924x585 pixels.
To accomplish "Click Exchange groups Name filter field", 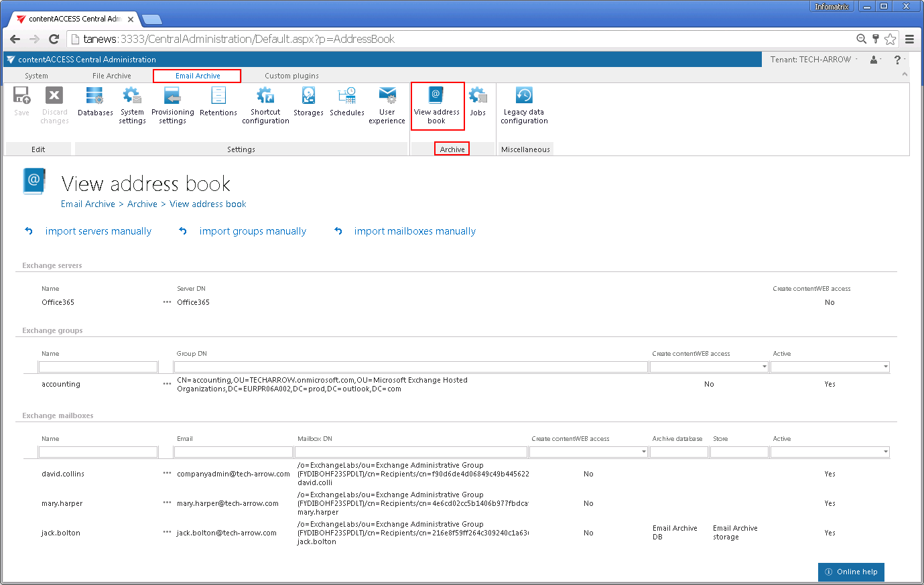I will pos(98,367).
